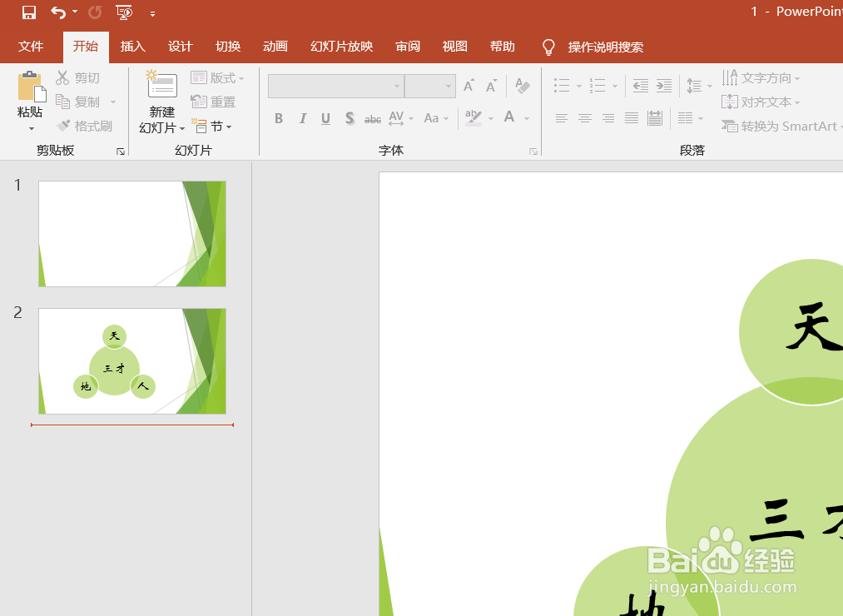Toggle text Shadow formatting
The image size is (843, 616).
pyautogui.click(x=350, y=118)
